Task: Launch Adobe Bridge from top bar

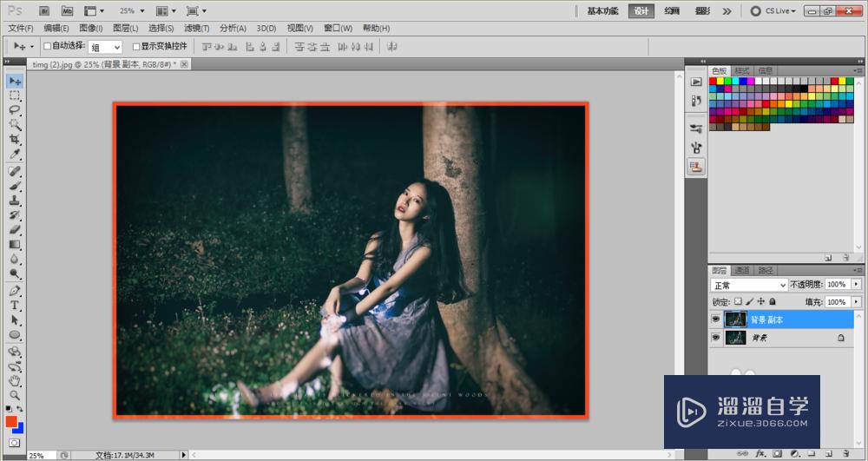Action: (46, 11)
